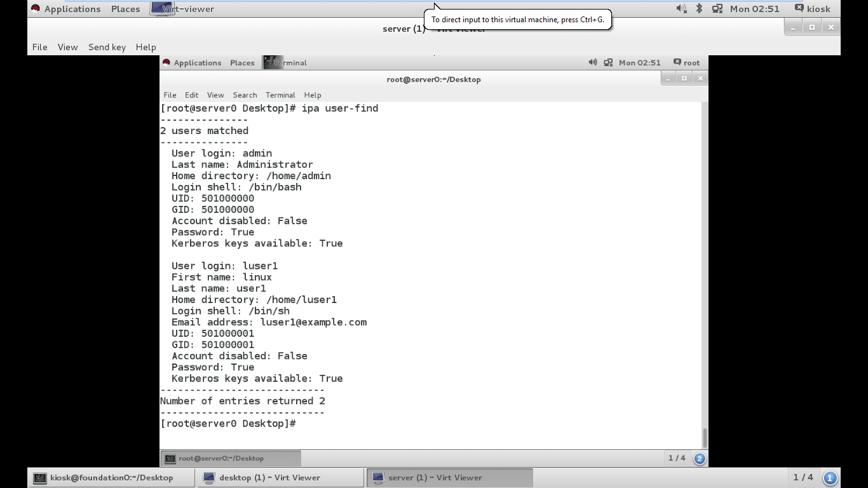Close the server (1) Virt Viewer window
This screenshot has height=488, width=868.
[x=831, y=27]
